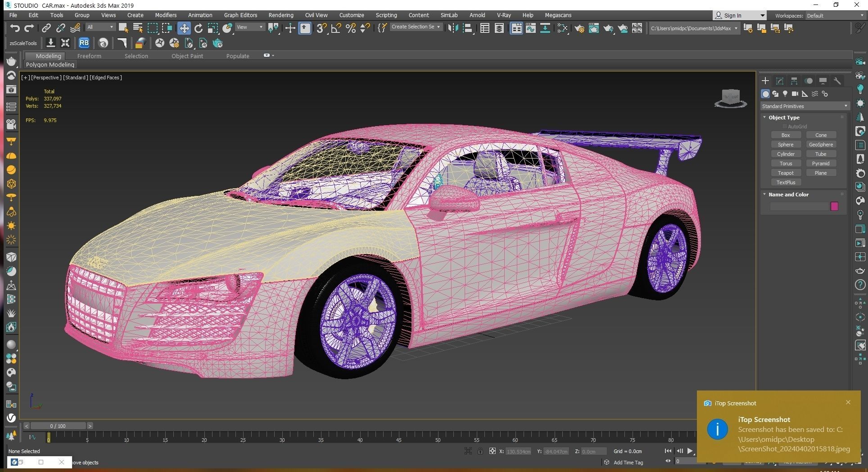This screenshot has width=868, height=472.
Task: Click the TextPlus button
Action: (x=786, y=182)
